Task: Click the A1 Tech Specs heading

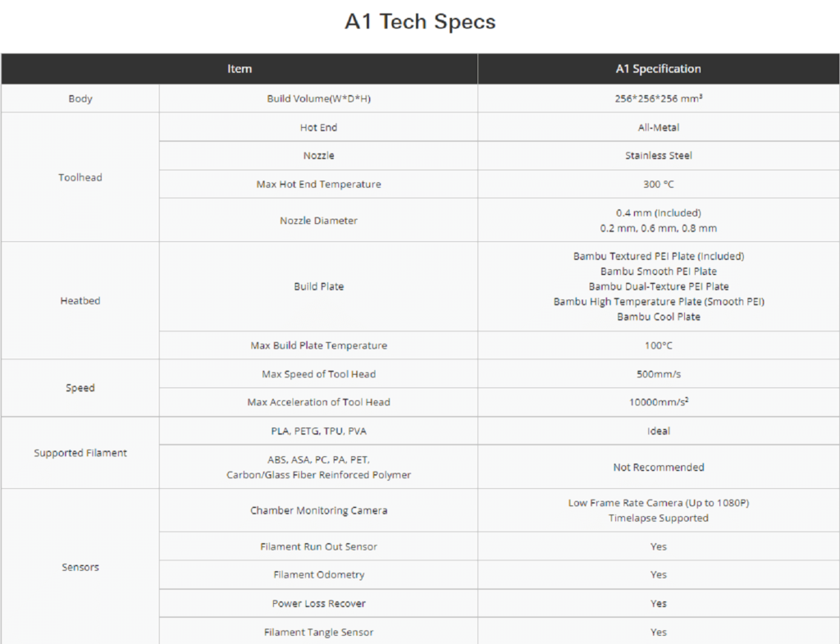Action: point(420,22)
